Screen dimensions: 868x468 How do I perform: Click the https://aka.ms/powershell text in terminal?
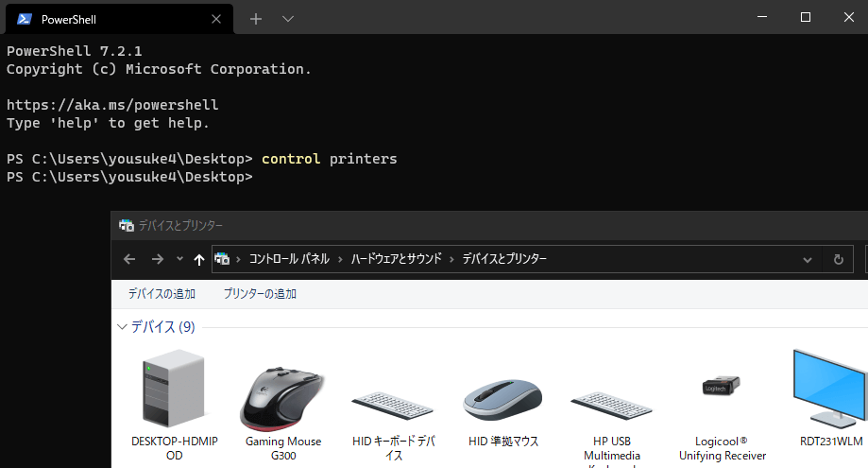point(112,105)
